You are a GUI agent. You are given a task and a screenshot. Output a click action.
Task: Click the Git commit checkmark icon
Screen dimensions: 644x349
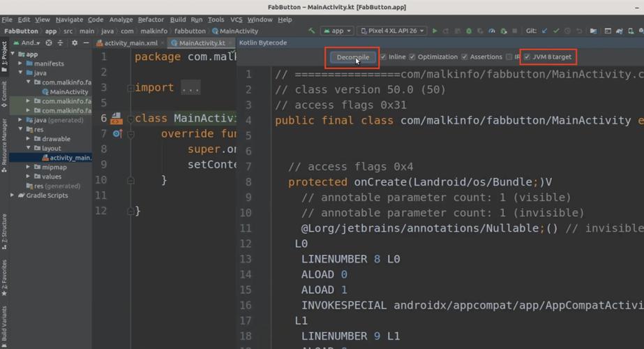coord(556,31)
